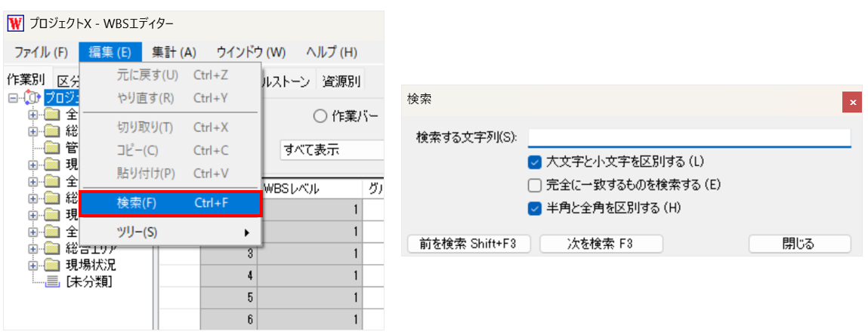Switch to the 資源別 tab
Screen dimensions: 868x335
pos(341,81)
